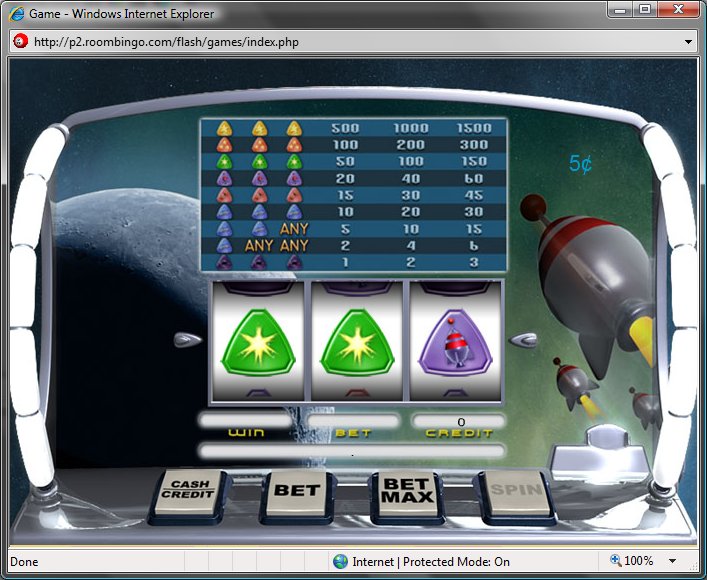
Task: Click the first green symbol in 50 payout row
Action: (x=224, y=162)
